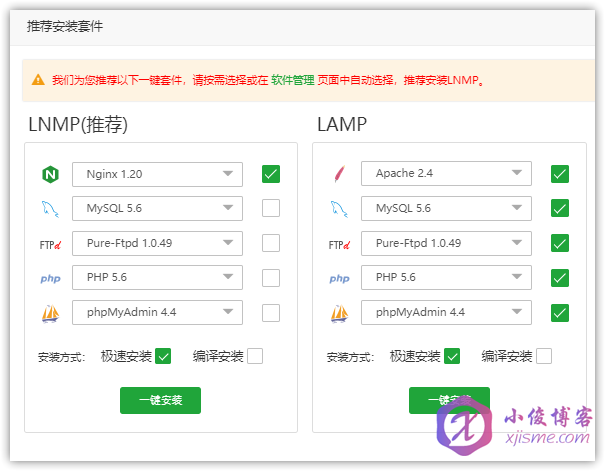The width and height of the screenshot is (605, 471).
Task: Open the Nginx 1.20 version dropdown
Action: coord(157,174)
